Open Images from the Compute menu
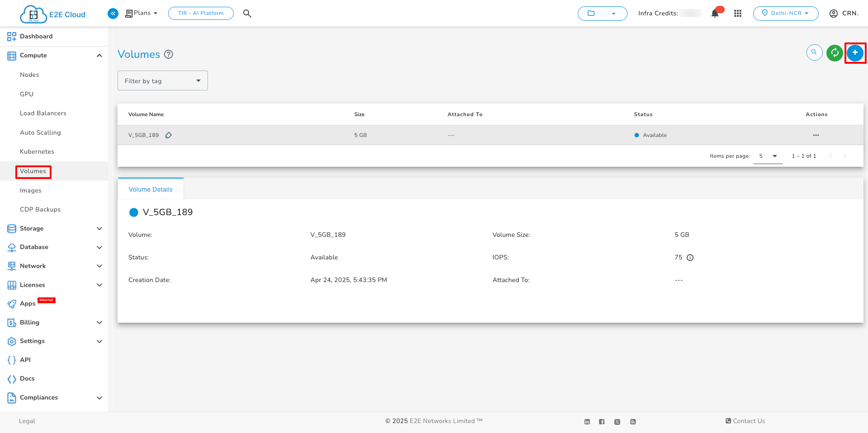 pyautogui.click(x=31, y=190)
